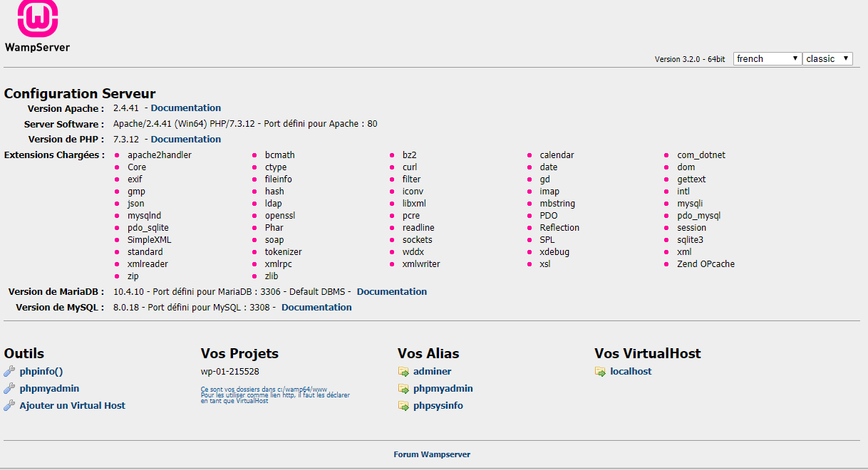Click wrench icon beside phpmyadmin tool

point(9,388)
